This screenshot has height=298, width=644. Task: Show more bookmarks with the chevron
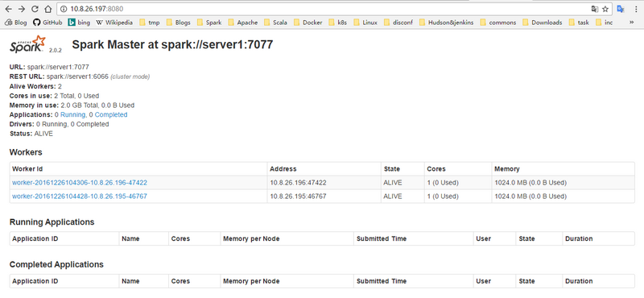coord(631,23)
